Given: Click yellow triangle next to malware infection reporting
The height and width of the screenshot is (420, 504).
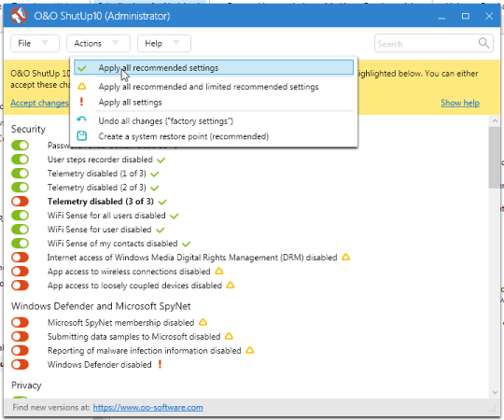Looking at the screenshot, I should pyautogui.click(x=250, y=350).
